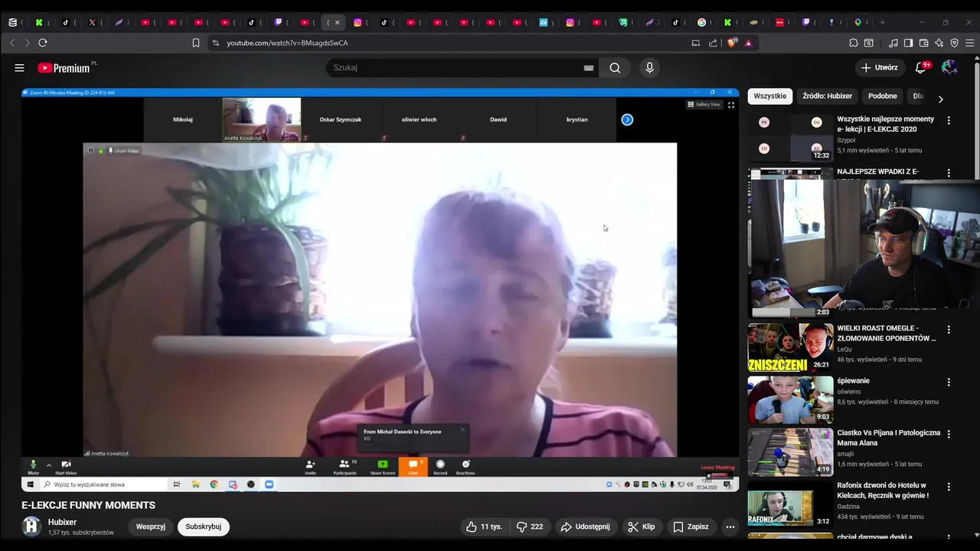Image resolution: width=980 pixels, height=551 pixels.
Task: Open more actions ellipsis beside Zapisz
Action: pyautogui.click(x=730, y=527)
